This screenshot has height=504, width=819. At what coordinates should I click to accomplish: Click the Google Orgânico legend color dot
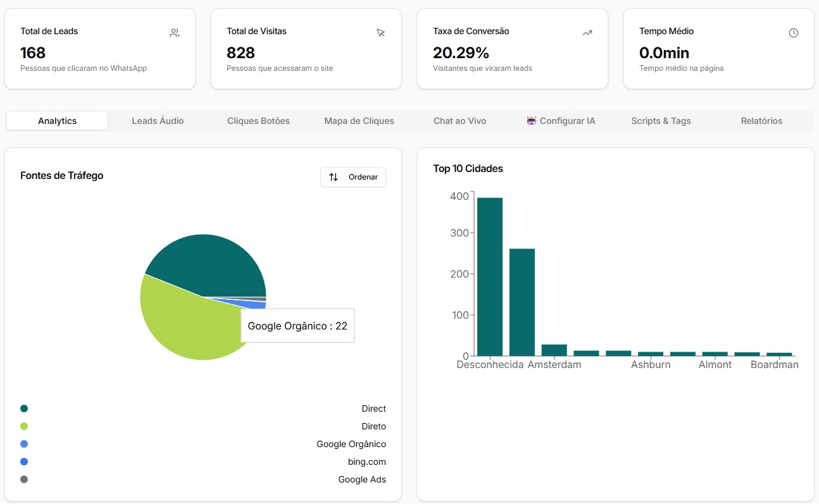tap(24, 444)
